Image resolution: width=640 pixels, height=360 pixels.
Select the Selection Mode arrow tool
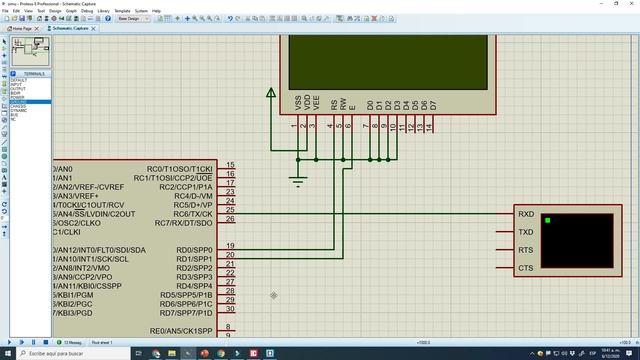click(4, 41)
